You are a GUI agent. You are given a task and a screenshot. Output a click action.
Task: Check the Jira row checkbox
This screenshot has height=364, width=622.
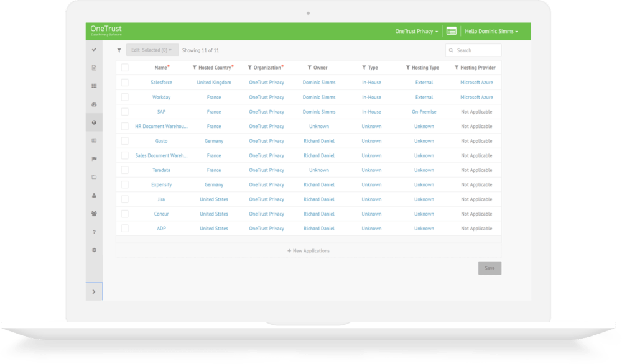pos(124,199)
